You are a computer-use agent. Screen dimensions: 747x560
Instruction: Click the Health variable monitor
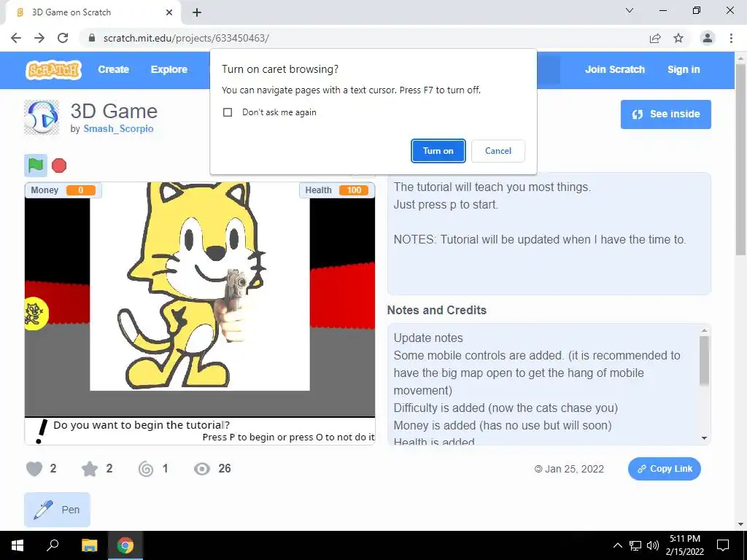click(337, 190)
